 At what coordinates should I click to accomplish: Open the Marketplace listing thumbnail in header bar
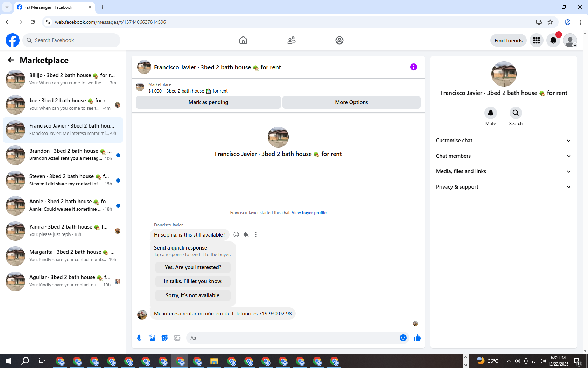(x=140, y=87)
